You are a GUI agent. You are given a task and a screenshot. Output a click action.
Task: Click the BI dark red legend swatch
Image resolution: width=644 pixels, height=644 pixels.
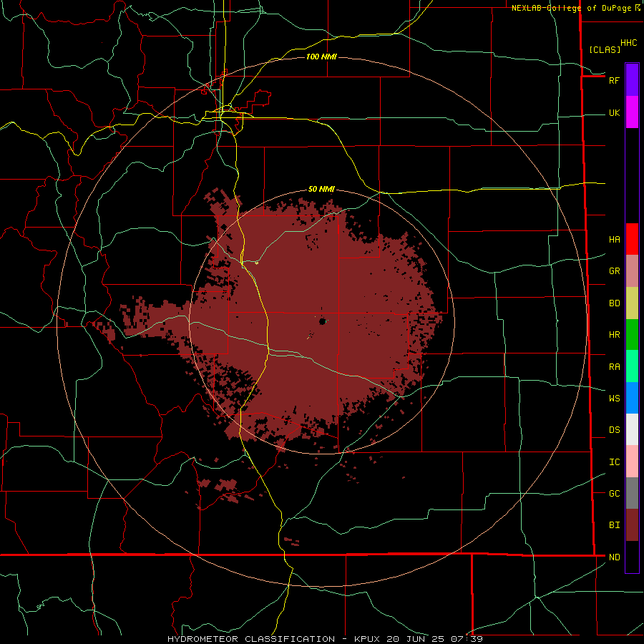(632, 525)
